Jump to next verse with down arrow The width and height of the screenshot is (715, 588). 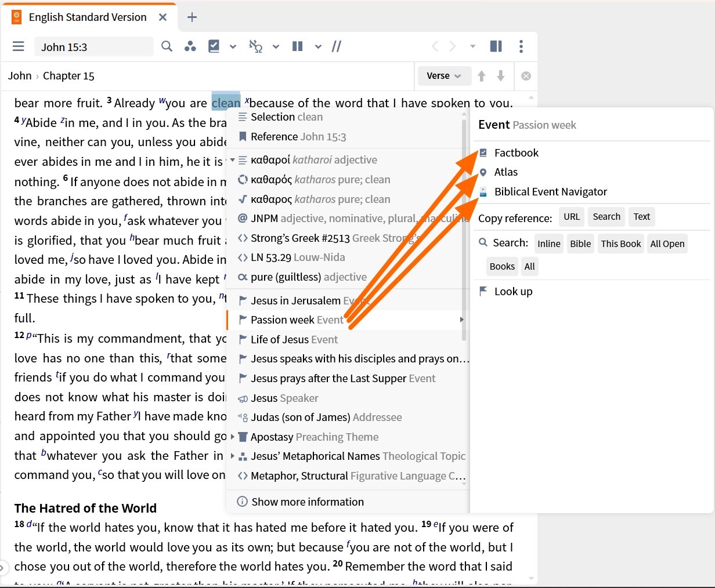501,76
